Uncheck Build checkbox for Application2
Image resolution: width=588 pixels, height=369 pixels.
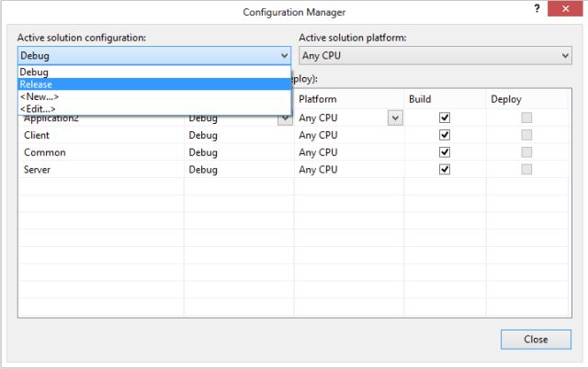coord(445,117)
